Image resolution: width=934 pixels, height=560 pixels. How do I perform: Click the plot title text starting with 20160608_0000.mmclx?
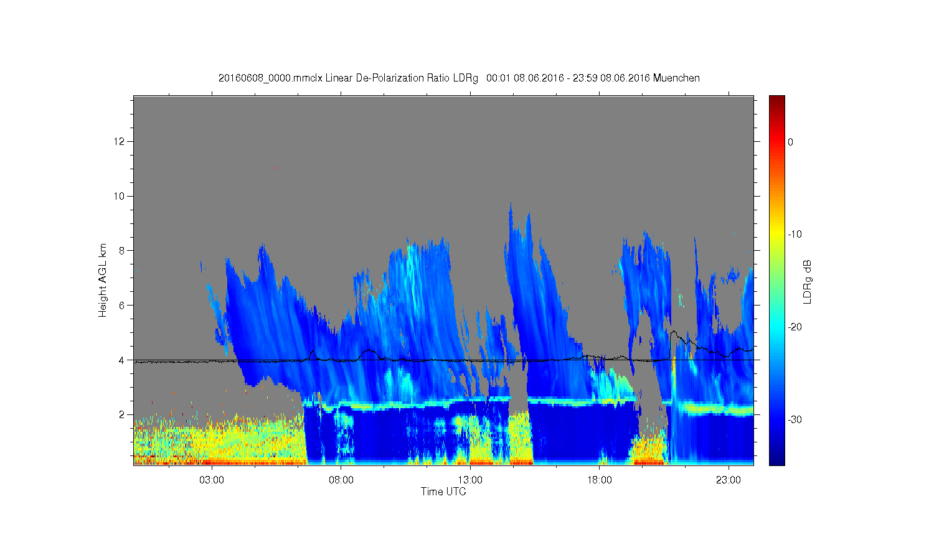click(x=459, y=78)
